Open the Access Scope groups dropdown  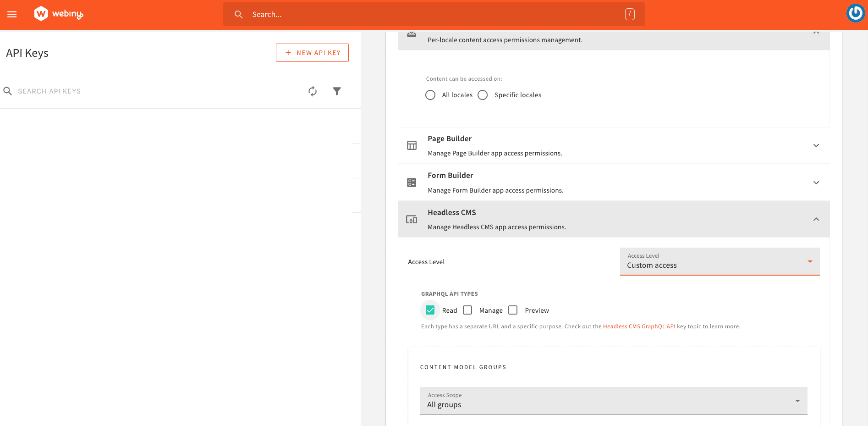[x=613, y=401]
